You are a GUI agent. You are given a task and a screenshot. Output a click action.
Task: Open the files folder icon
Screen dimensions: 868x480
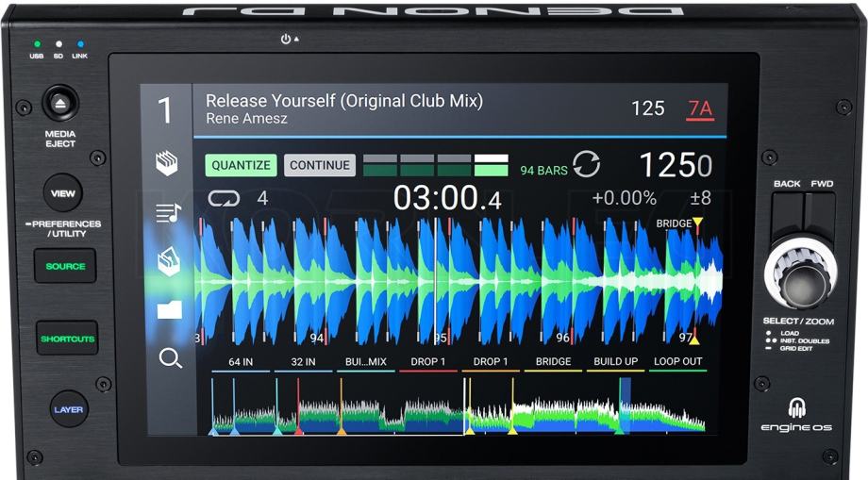pyautogui.click(x=170, y=309)
